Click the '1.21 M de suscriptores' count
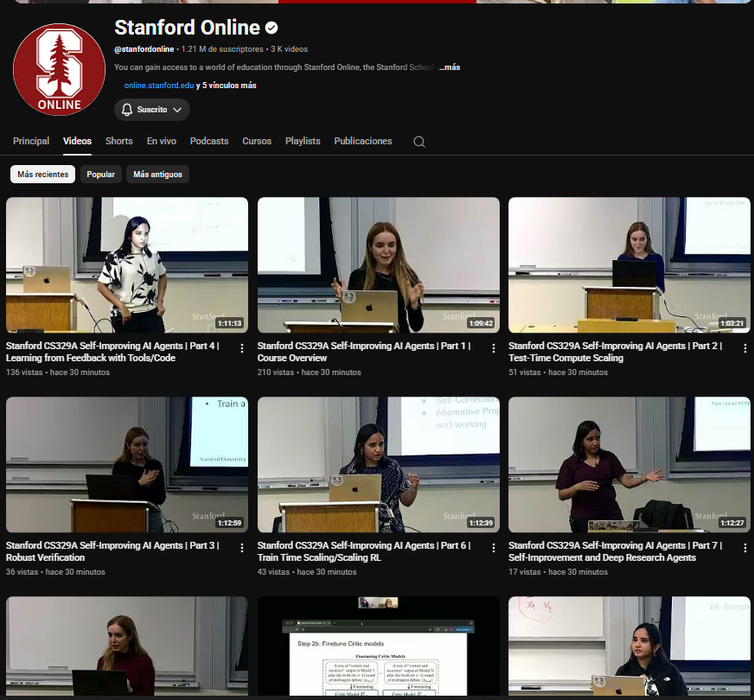 (222, 49)
